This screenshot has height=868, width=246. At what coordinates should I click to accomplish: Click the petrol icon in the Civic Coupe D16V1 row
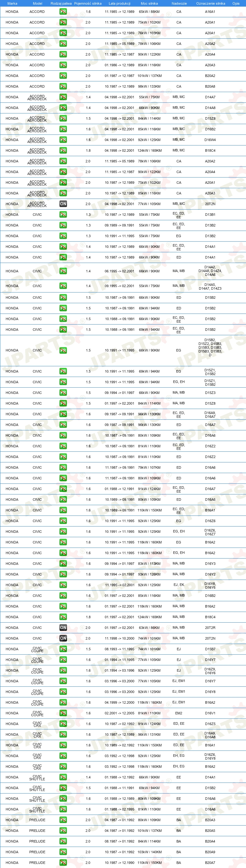[63, 713]
